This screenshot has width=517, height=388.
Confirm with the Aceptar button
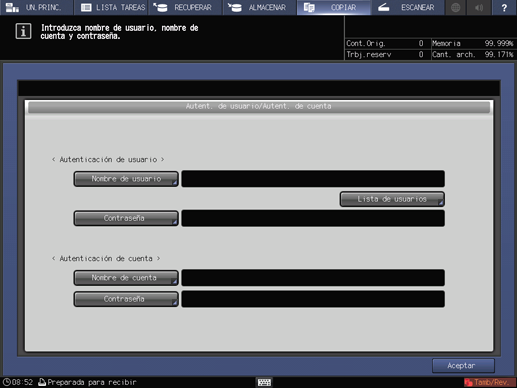(x=463, y=366)
